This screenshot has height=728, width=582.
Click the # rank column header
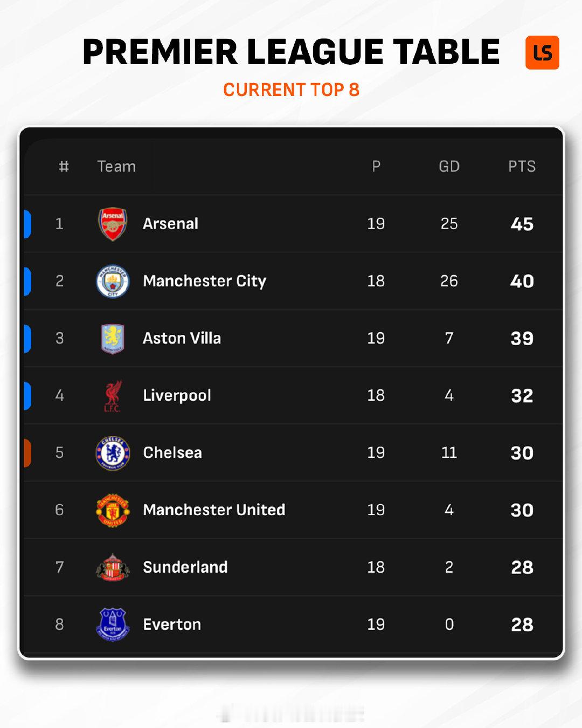point(64,166)
